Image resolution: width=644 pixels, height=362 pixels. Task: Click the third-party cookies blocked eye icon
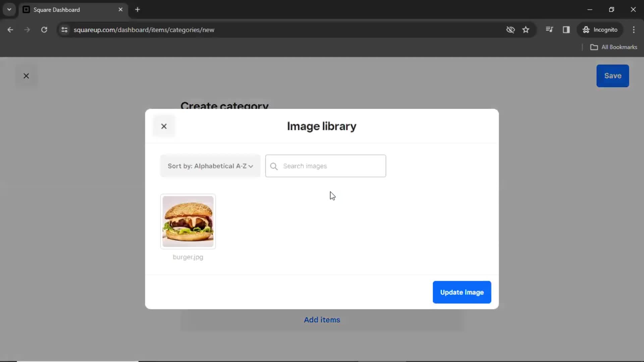coord(511,30)
